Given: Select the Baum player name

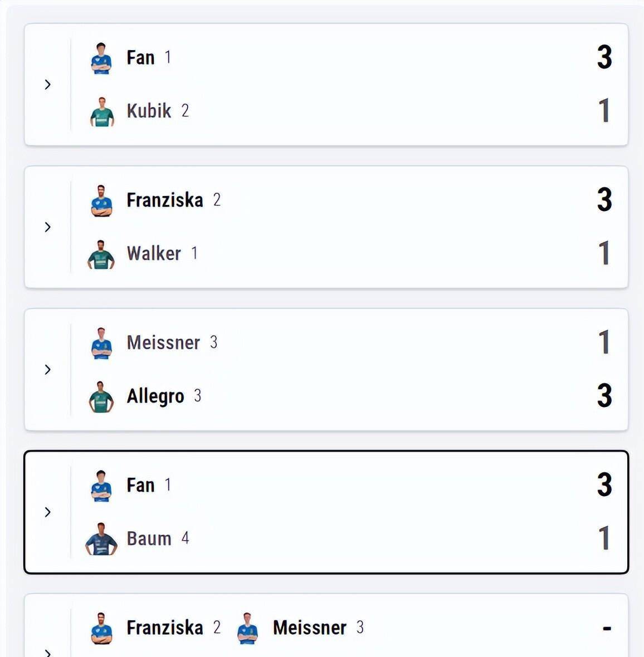Looking at the screenshot, I should pos(149,538).
